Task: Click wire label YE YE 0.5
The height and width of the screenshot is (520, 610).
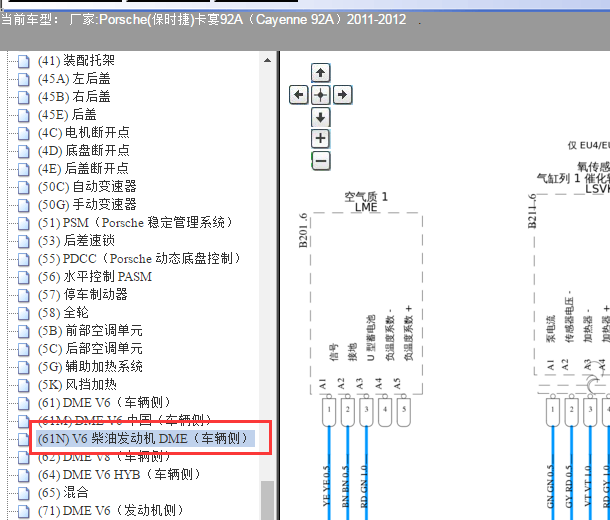Action: click(x=326, y=486)
